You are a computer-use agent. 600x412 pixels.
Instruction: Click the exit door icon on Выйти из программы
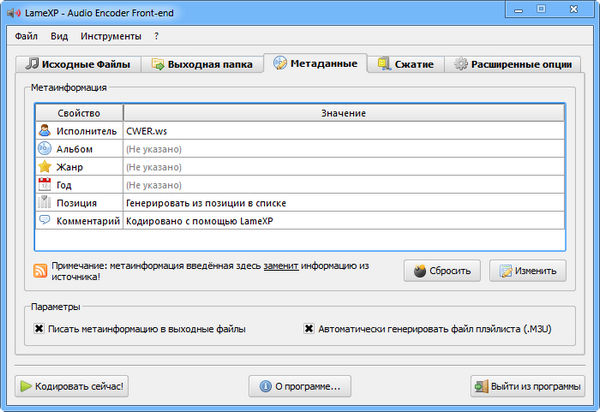pyautogui.click(x=482, y=386)
